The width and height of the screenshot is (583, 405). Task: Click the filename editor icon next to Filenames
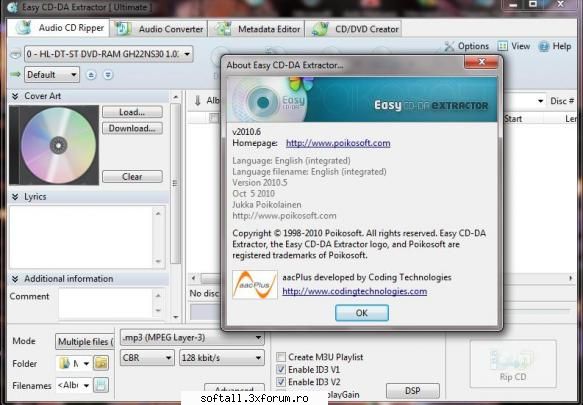tap(101, 385)
